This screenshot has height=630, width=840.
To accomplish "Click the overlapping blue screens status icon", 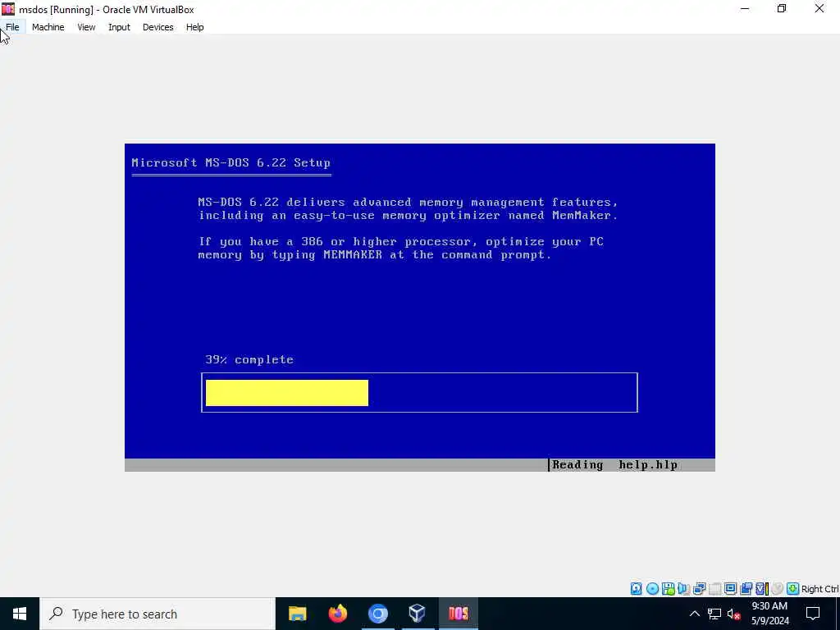I will tap(746, 589).
